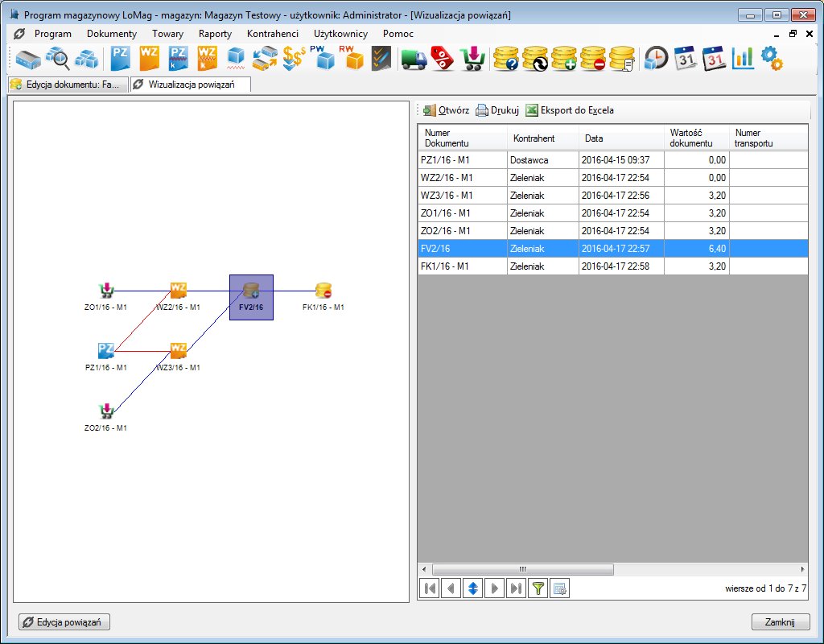Click the Edycja powiązań button

click(64, 622)
